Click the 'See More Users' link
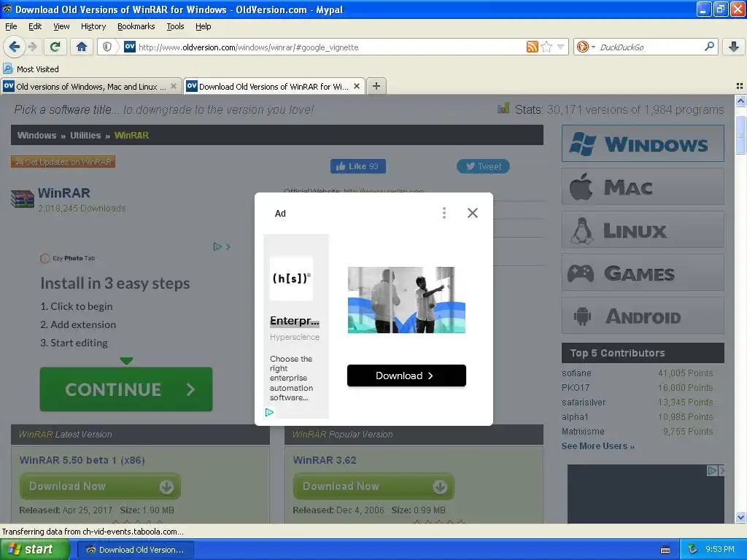747x560 pixels. coord(598,446)
